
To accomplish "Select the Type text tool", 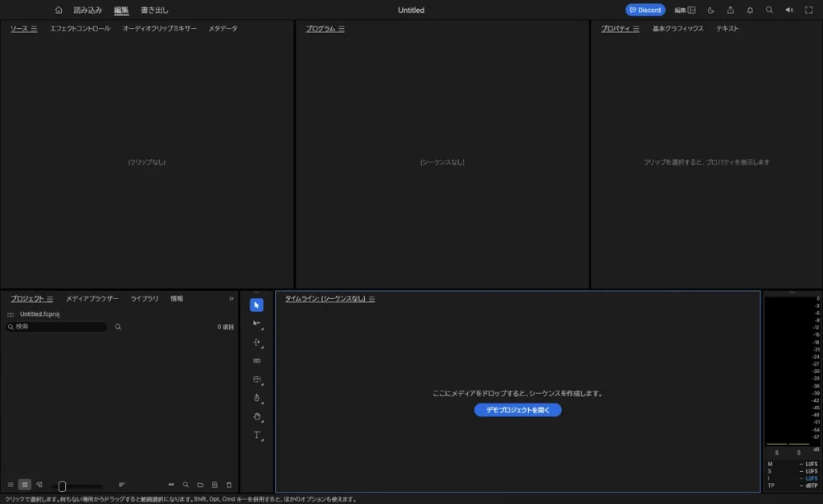I will (x=256, y=435).
